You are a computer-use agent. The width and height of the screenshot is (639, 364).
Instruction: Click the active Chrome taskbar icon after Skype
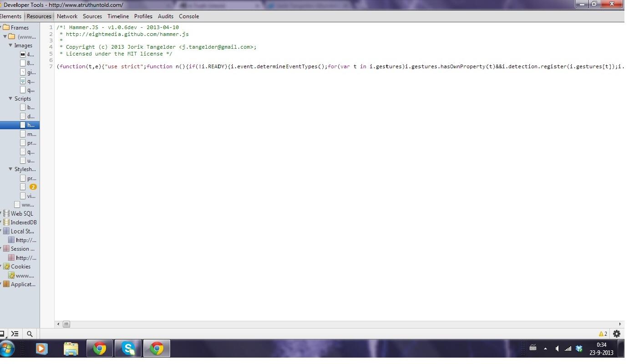[157, 349]
